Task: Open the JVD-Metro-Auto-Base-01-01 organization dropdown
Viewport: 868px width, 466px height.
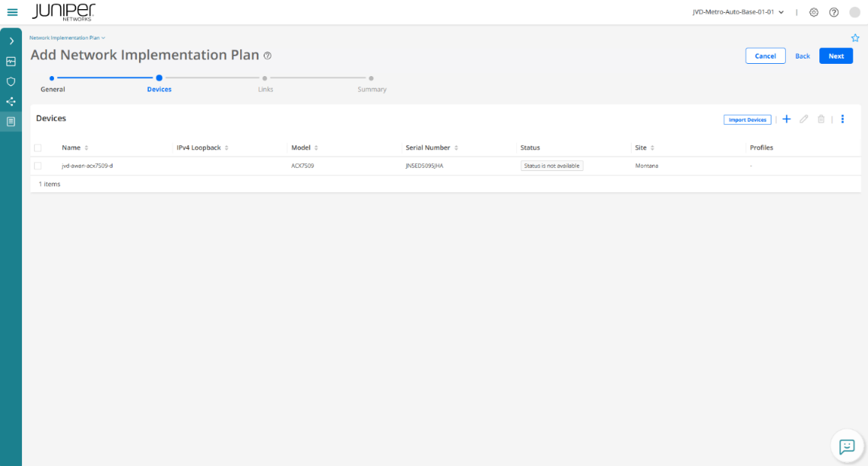Action: (x=738, y=12)
